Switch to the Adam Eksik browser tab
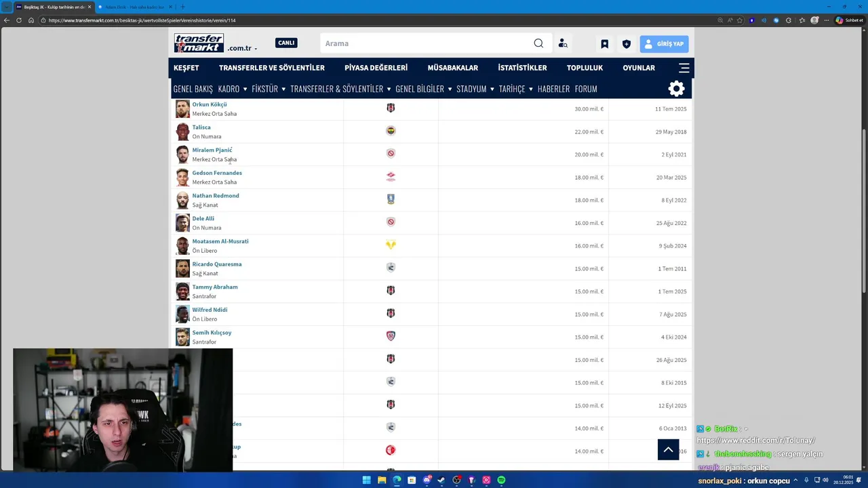Viewport: 868px width, 488px height. [134, 7]
